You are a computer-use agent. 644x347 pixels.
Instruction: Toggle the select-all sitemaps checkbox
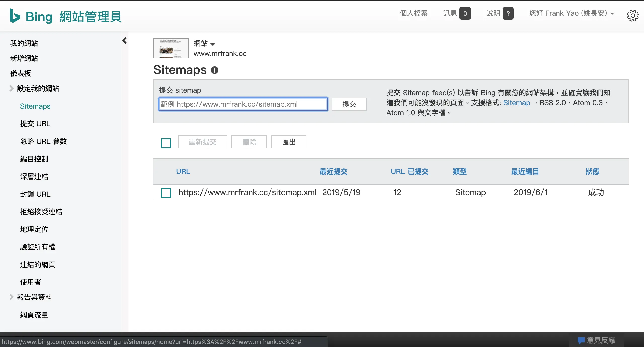coord(166,143)
